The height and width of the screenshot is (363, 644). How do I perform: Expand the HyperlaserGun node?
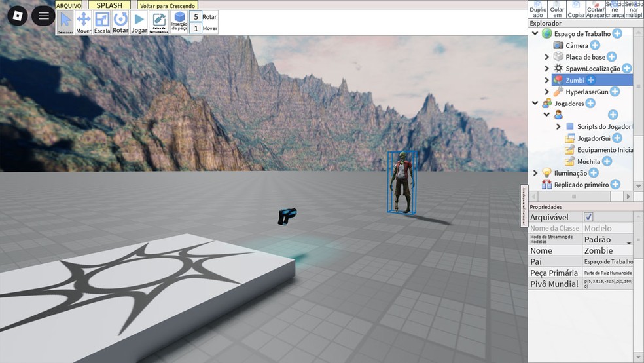pyautogui.click(x=546, y=92)
